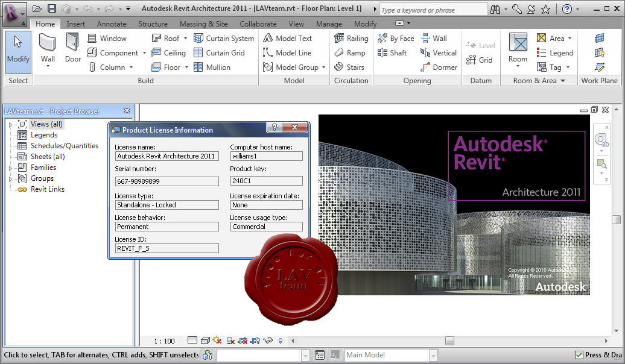Select the Mullion tool
625x364 pixels.
(212, 67)
